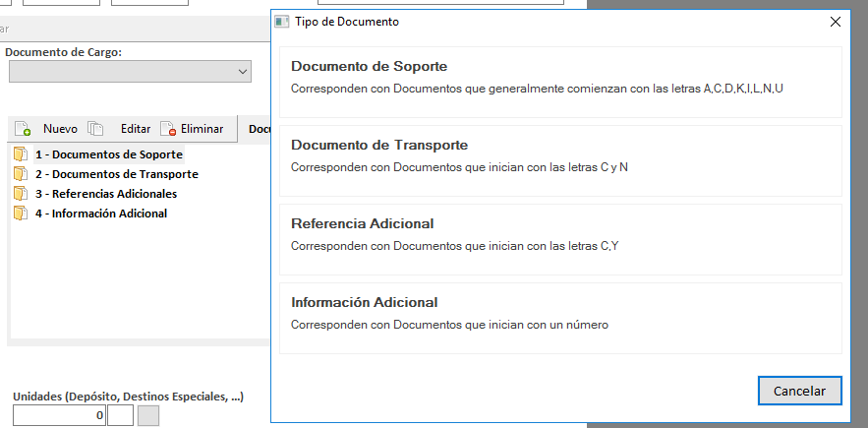Click the folder icon for Referencias Adicionales
The image size is (868, 428).
coord(21,194)
